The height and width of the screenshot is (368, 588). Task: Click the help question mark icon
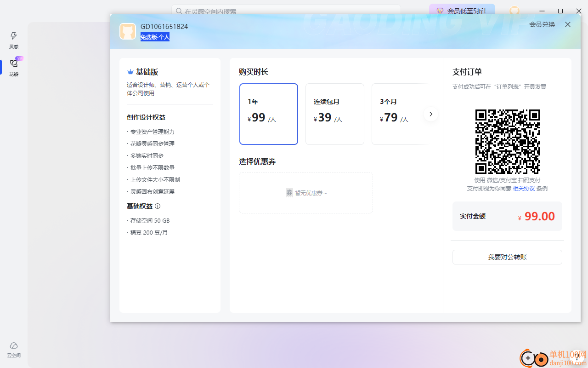577,357
